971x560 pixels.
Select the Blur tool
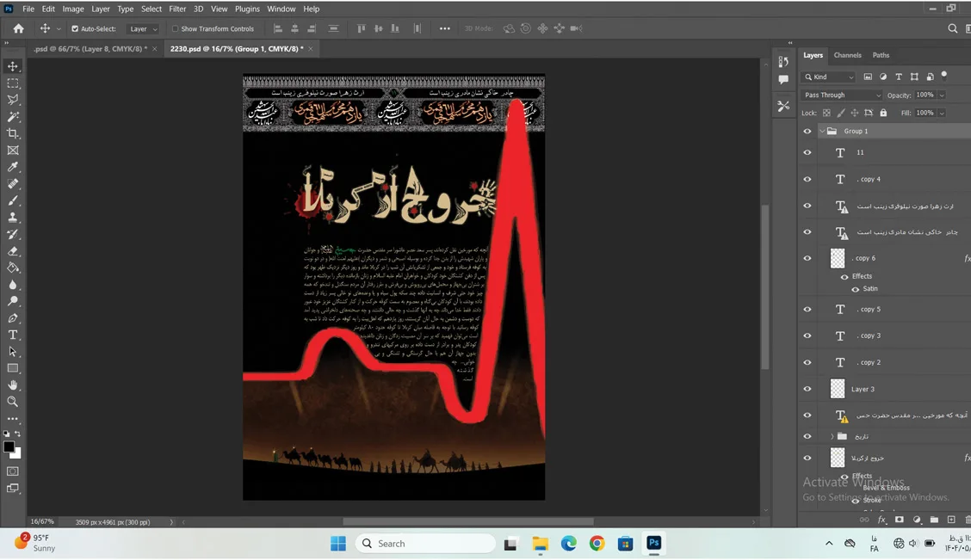12,285
